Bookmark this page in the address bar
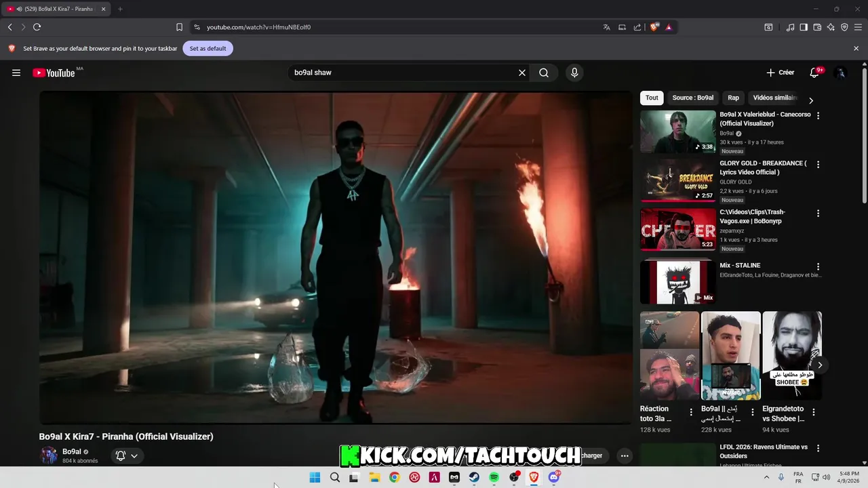This screenshot has height=488, width=868. coord(179,27)
